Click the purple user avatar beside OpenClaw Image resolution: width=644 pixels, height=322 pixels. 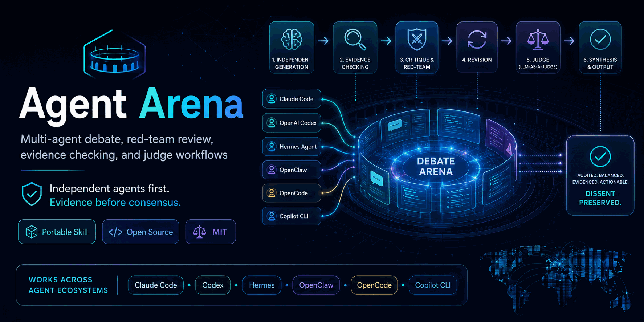tap(272, 170)
